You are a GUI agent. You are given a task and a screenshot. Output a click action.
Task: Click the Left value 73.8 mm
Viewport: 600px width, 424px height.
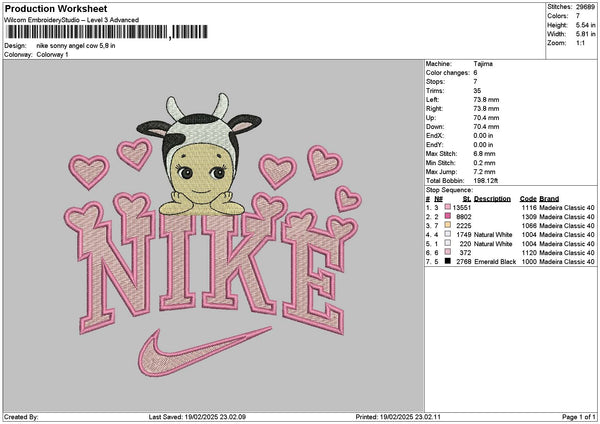pos(486,99)
